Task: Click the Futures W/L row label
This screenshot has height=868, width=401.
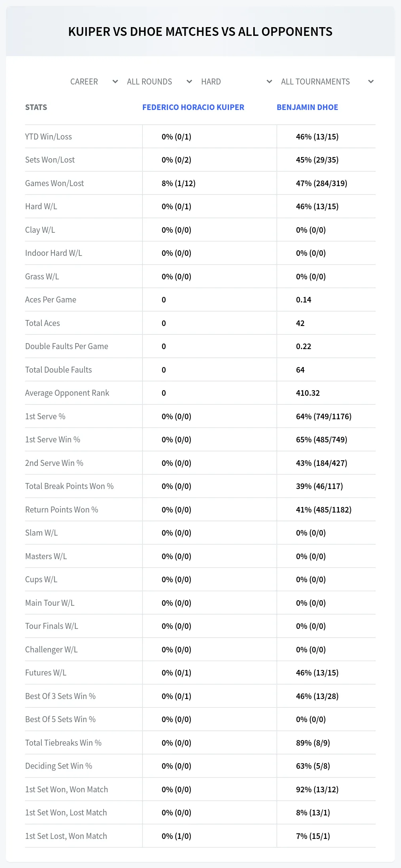Action: click(x=46, y=673)
